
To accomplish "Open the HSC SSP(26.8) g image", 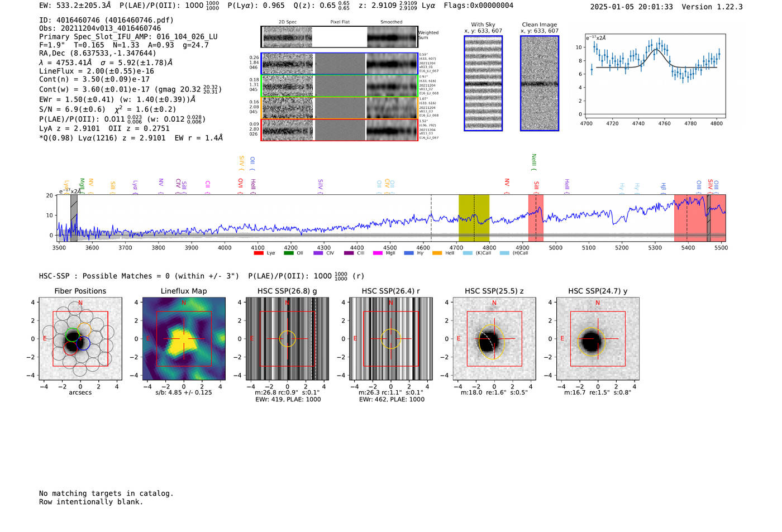I will (287, 339).
